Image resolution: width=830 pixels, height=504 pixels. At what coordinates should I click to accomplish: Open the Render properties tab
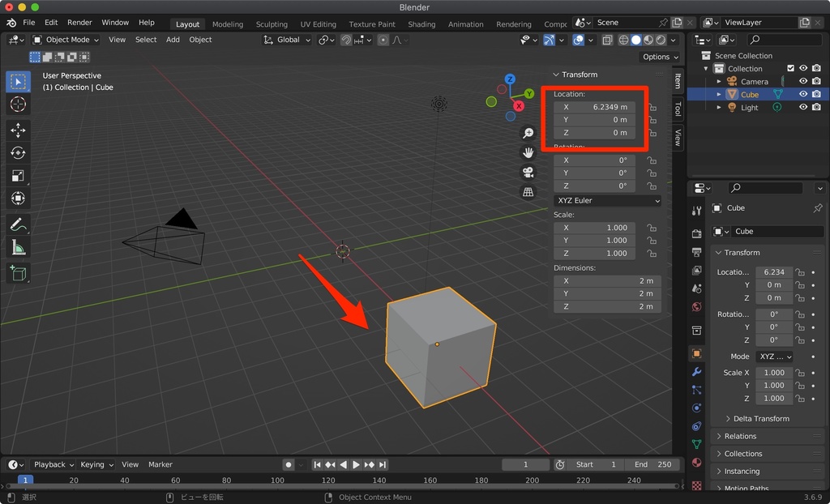click(696, 234)
